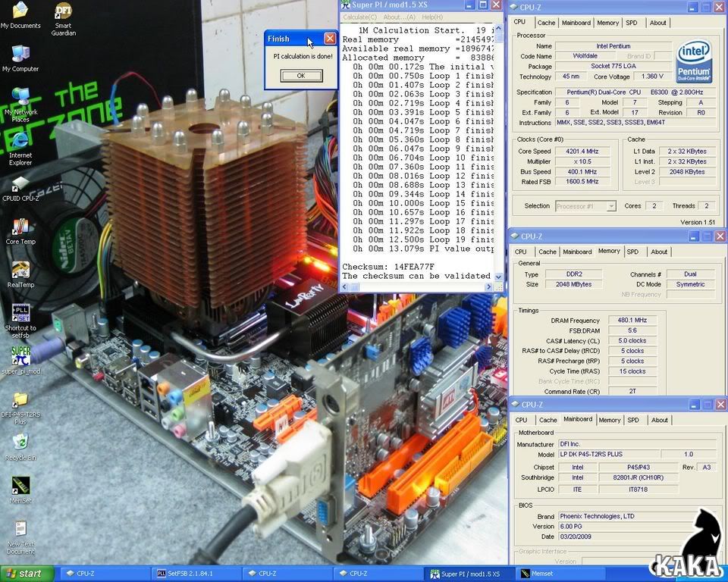The width and height of the screenshot is (728, 582).
Task: Select the New Text Document file
Action: point(20,537)
